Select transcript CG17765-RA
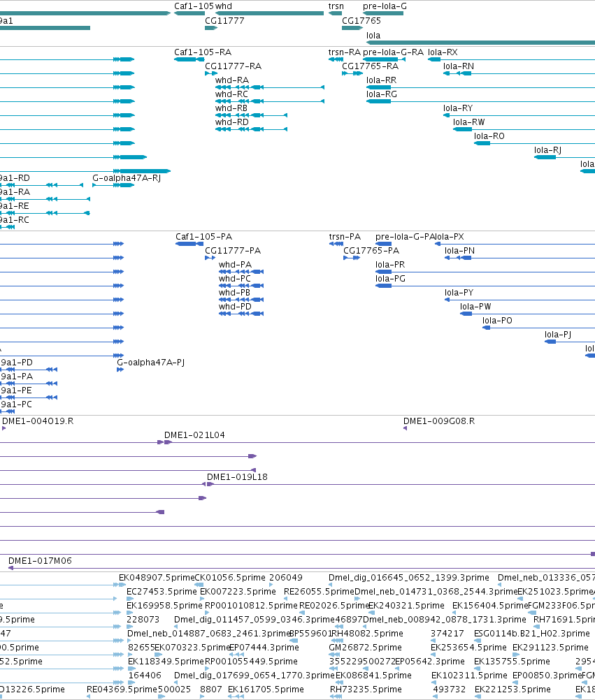Viewport: 595px width, 700px height. [371, 66]
